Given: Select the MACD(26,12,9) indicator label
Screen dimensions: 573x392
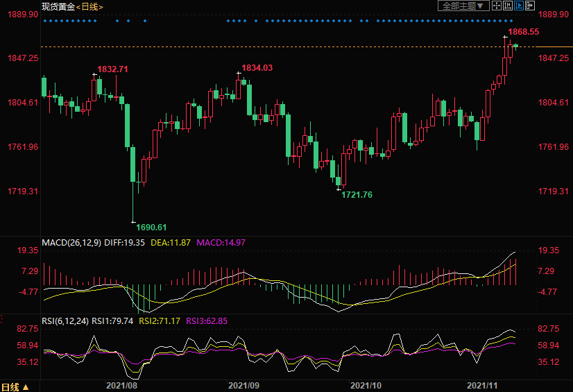Looking at the screenshot, I should [x=71, y=243].
